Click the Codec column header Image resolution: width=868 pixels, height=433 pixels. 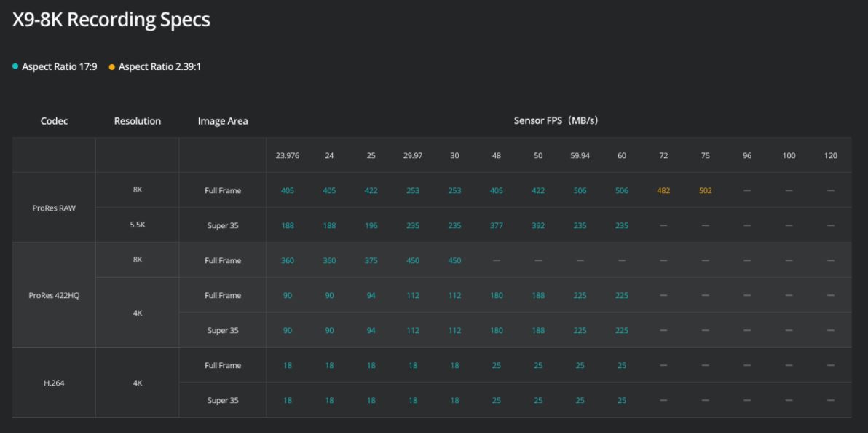coord(54,121)
